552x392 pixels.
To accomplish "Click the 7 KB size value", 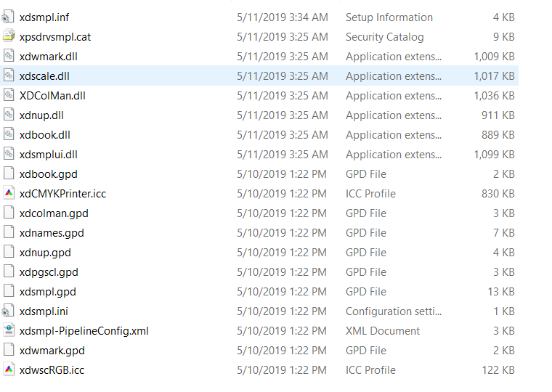I will point(504,233).
